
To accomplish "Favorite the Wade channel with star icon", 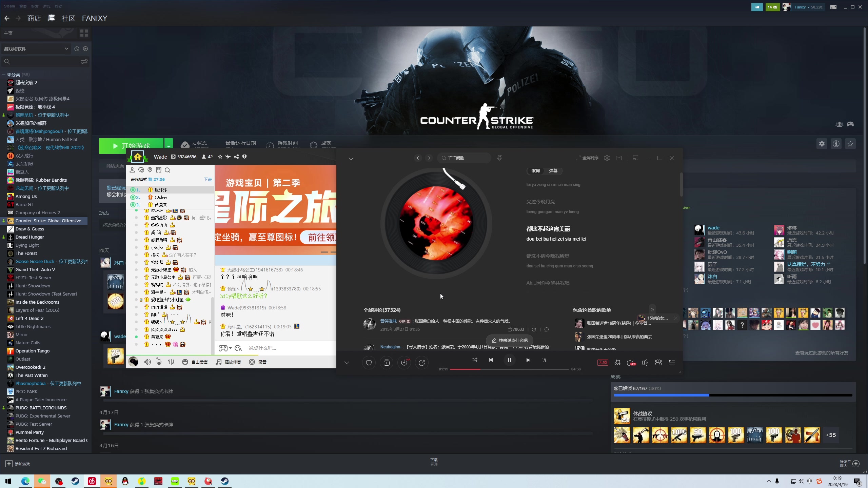I will 220,157.
